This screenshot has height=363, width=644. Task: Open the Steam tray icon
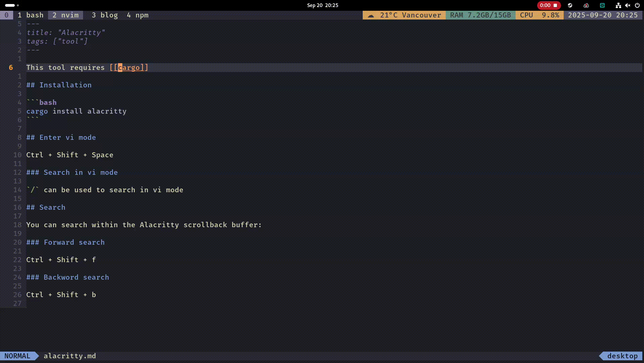pos(570,5)
